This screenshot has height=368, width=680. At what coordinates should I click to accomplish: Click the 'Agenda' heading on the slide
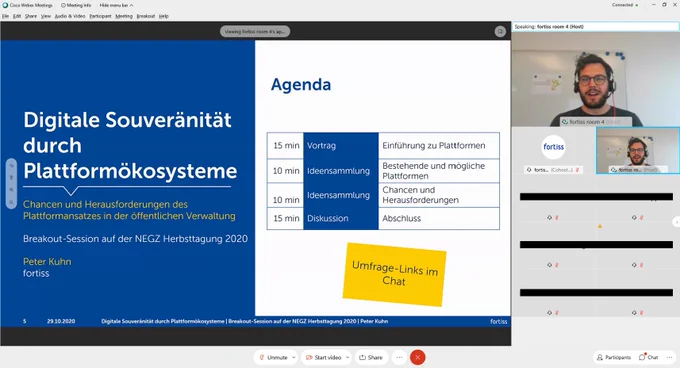coord(301,85)
